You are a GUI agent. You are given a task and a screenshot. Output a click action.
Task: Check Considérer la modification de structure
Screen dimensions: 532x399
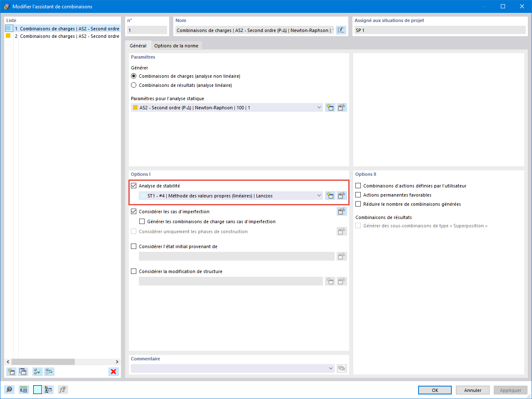[134, 271]
